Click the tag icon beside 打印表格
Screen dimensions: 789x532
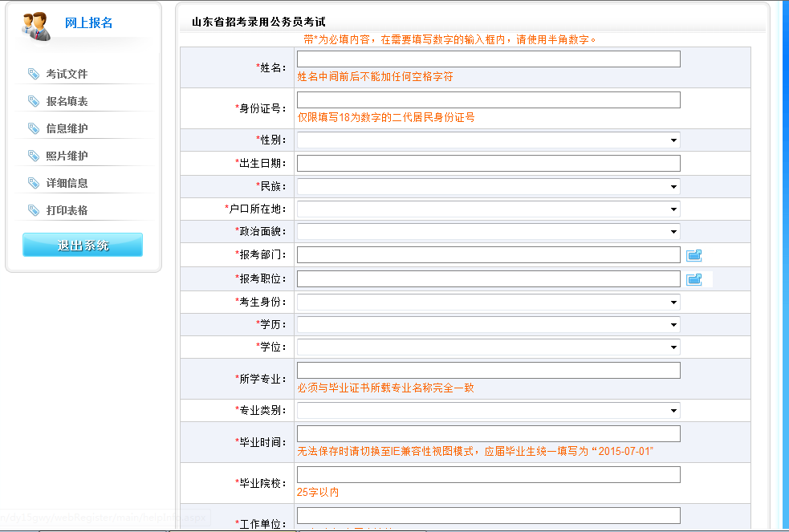coord(32,209)
